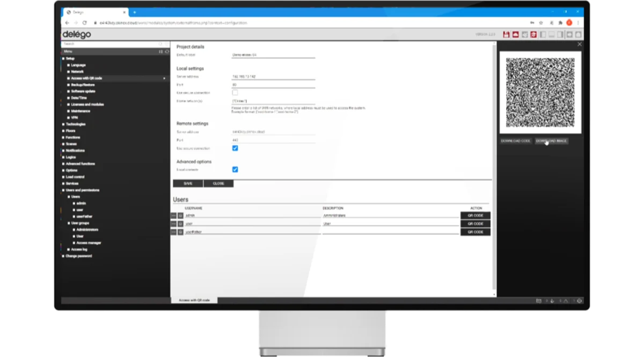This screenshot has height=357, width=644.
Task: Click the SAVE button
Action: [x=188, y=183]
